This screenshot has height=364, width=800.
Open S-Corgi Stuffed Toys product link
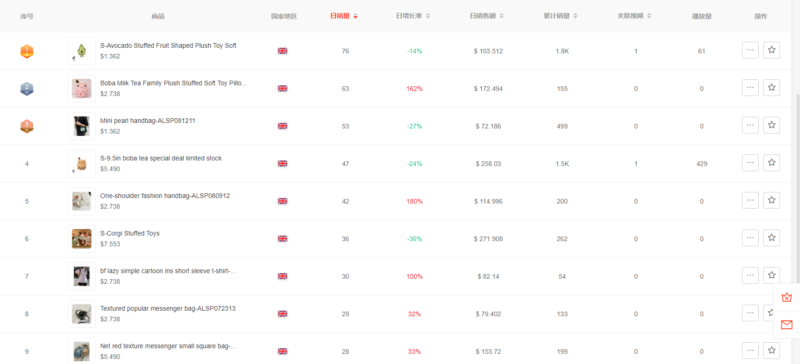(130, 233)
